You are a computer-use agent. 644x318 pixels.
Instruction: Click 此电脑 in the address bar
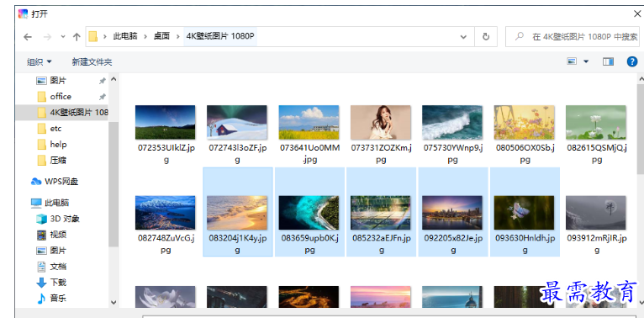point(125,36)
